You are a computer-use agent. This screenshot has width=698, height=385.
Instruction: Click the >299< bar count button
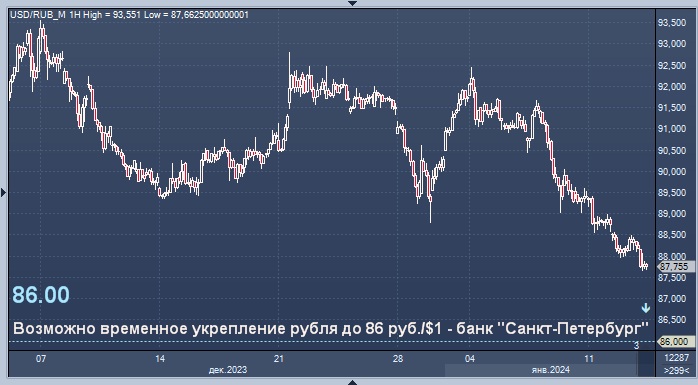click(x=676, y=370)
